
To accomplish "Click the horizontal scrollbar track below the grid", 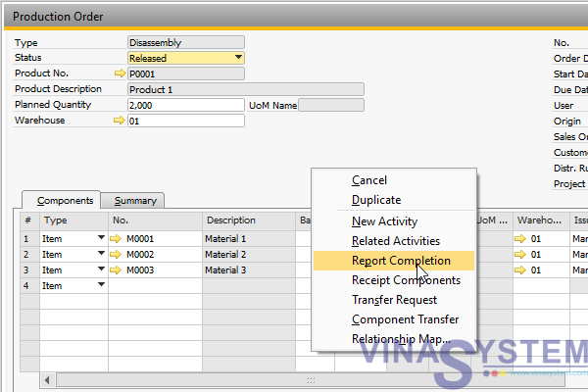I will [x=311, y=380].
